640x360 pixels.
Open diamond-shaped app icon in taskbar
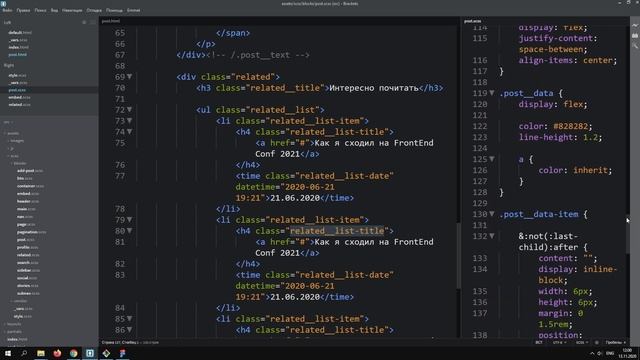[x=106, y=353]
